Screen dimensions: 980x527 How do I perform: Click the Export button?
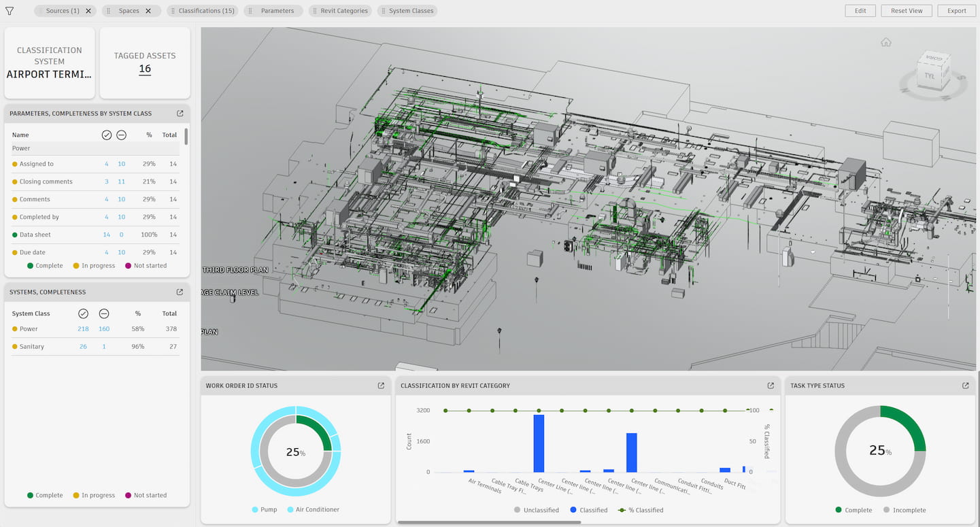[957, 11]
